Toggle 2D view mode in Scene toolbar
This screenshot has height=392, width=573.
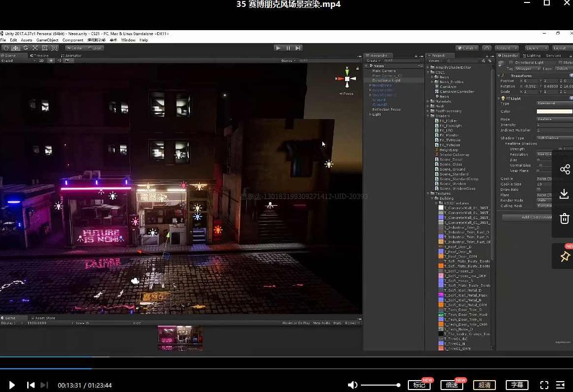(41, 60)
